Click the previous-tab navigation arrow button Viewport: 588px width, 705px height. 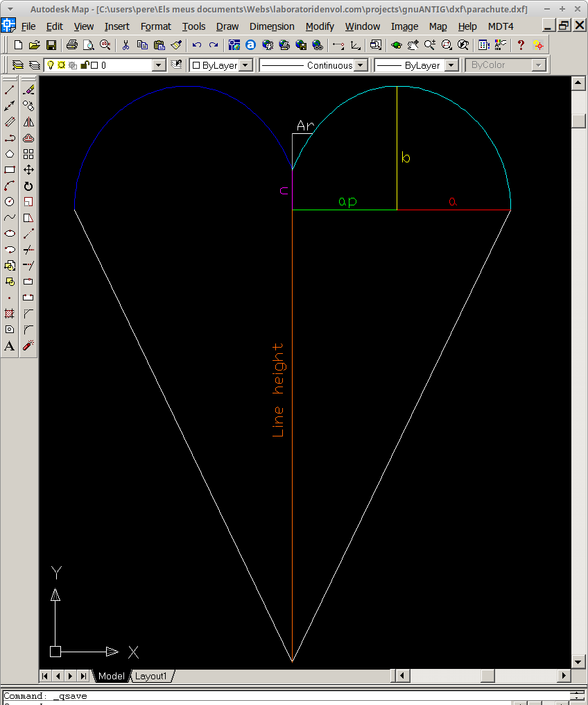point(58,676)
